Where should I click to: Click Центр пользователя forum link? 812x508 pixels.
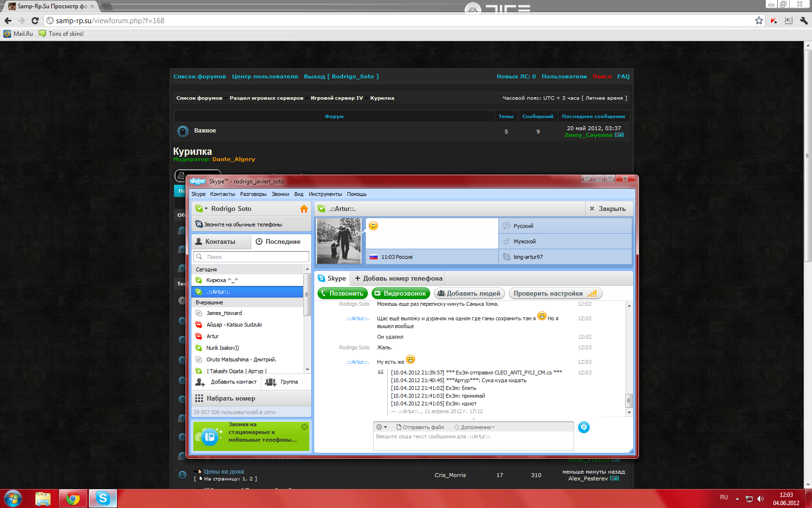coord(265,76)
